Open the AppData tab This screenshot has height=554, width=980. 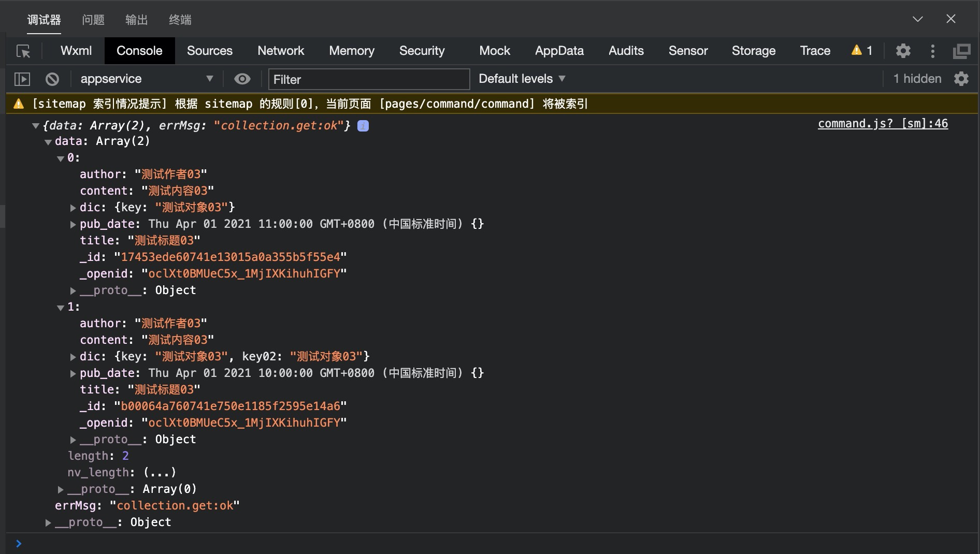click(x=559, y=51)
